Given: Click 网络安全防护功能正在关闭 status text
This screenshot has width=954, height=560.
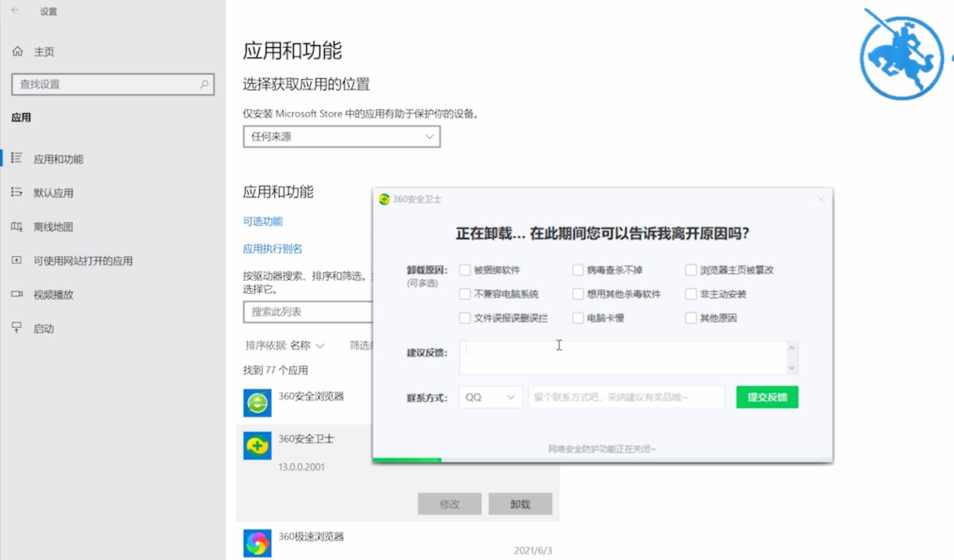Looking at the screenshot, I should (602, 449).
